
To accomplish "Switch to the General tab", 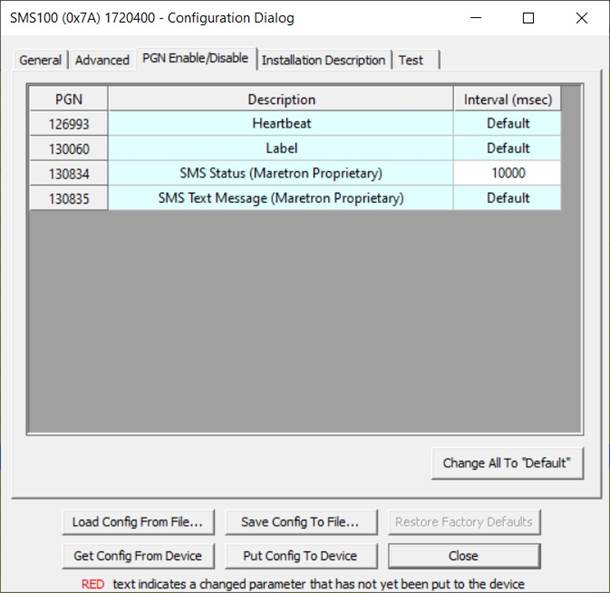I will [41, 60].
